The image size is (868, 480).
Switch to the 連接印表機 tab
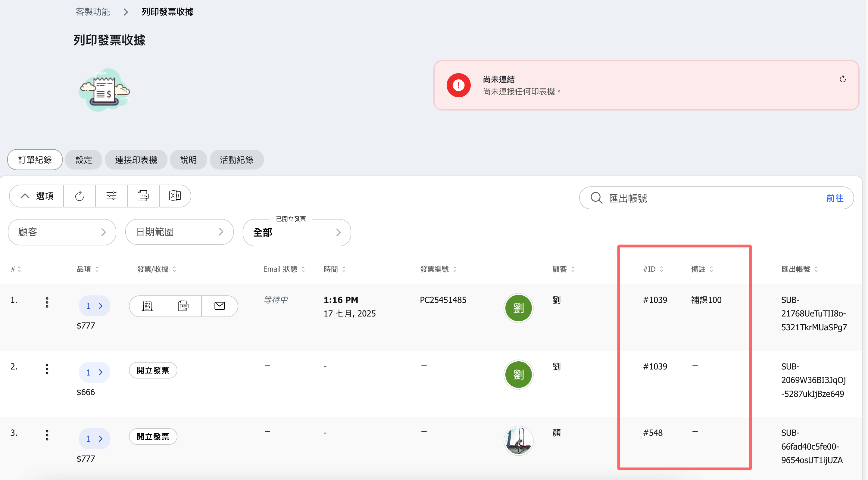click(x=136, y=160)
